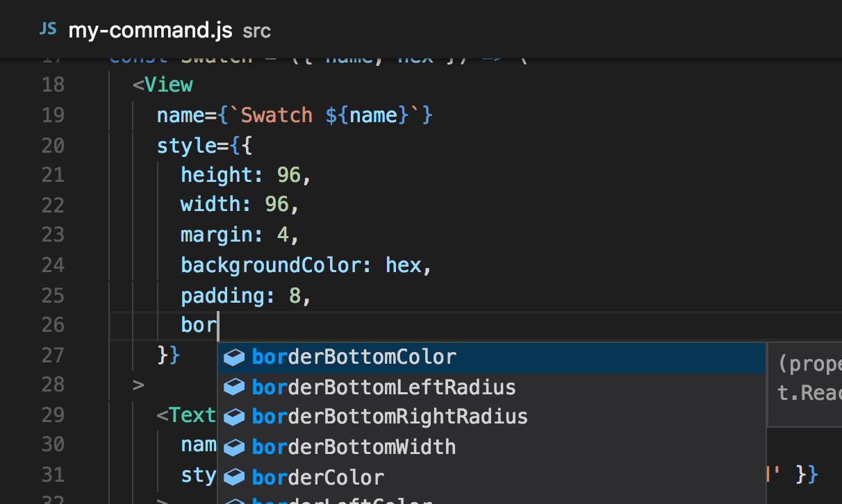Click the Text tag on line 29
Image resolution: width=842 pixels, height=504 pixels.
(x=192, y=415)
